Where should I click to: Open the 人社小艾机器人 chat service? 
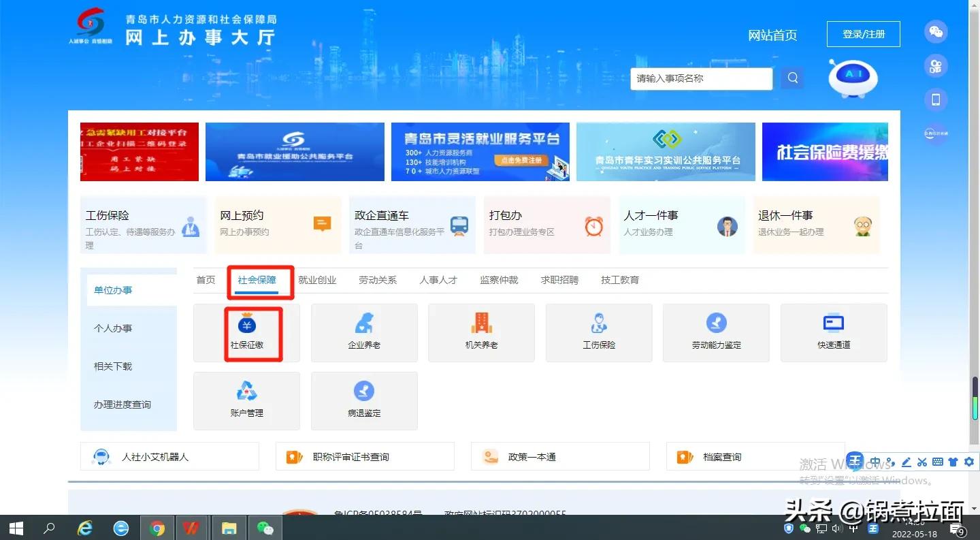tap(169, 456)
